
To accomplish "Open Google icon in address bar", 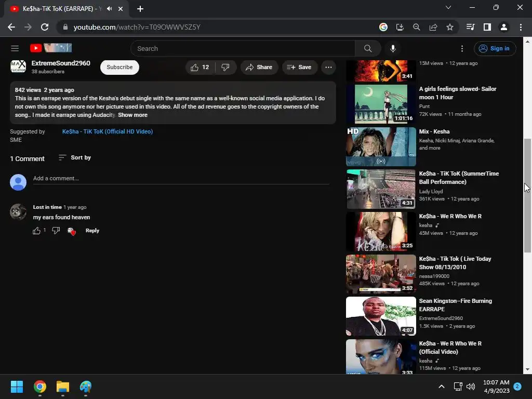I will pyautogui.click(x=383, y=27).
